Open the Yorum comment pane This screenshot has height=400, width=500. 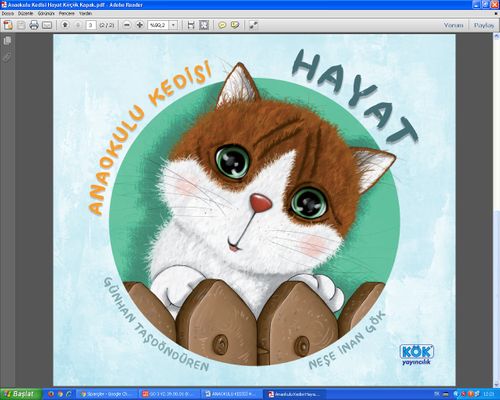click(x=453, y=25)
